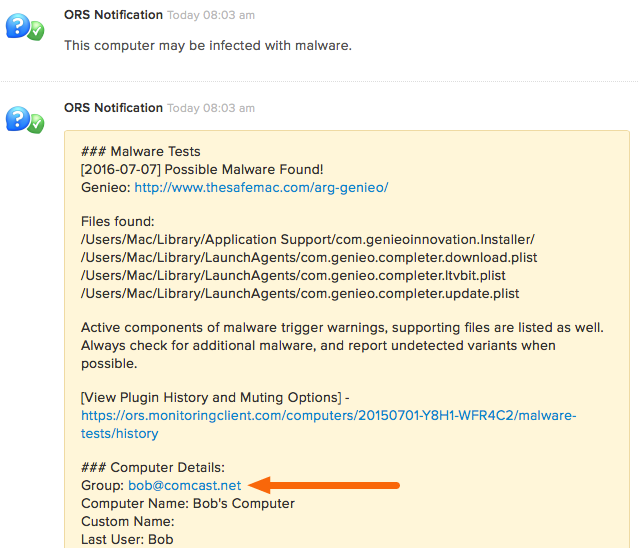Click the second ORS Notification sender name
Viewport: 639px width, 548px height.
pyautogui.click(x=113, y=108)
